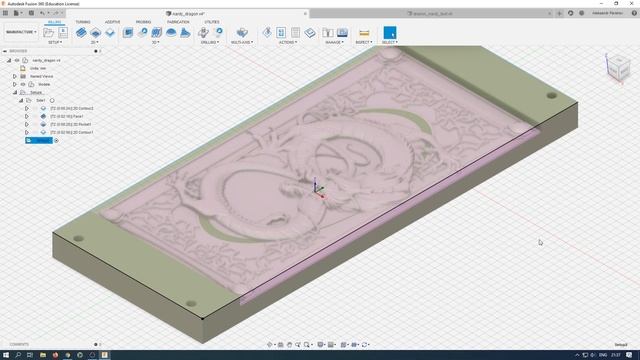Select the 3D Contour ramp tool

[x=185, y=32]
